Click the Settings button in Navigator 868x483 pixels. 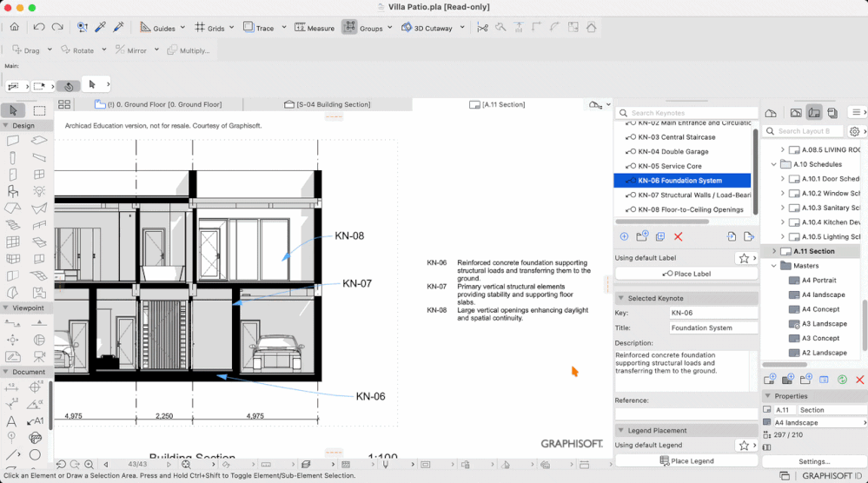814,461
